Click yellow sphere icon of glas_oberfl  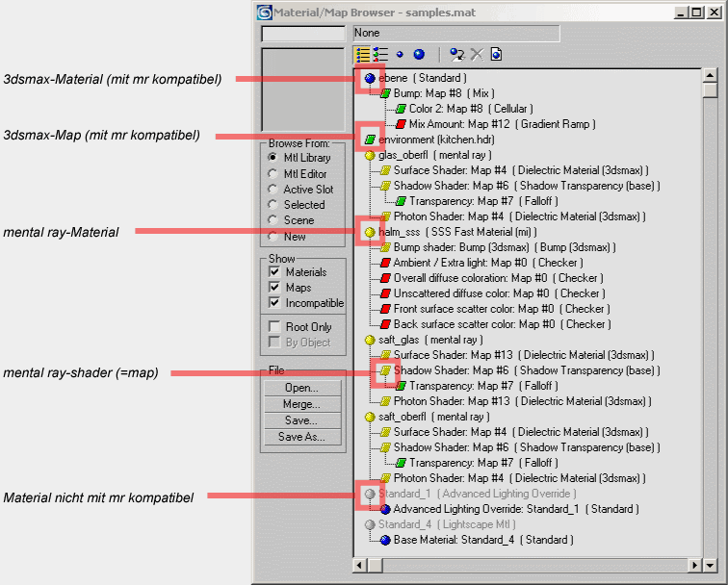(370, 156)
